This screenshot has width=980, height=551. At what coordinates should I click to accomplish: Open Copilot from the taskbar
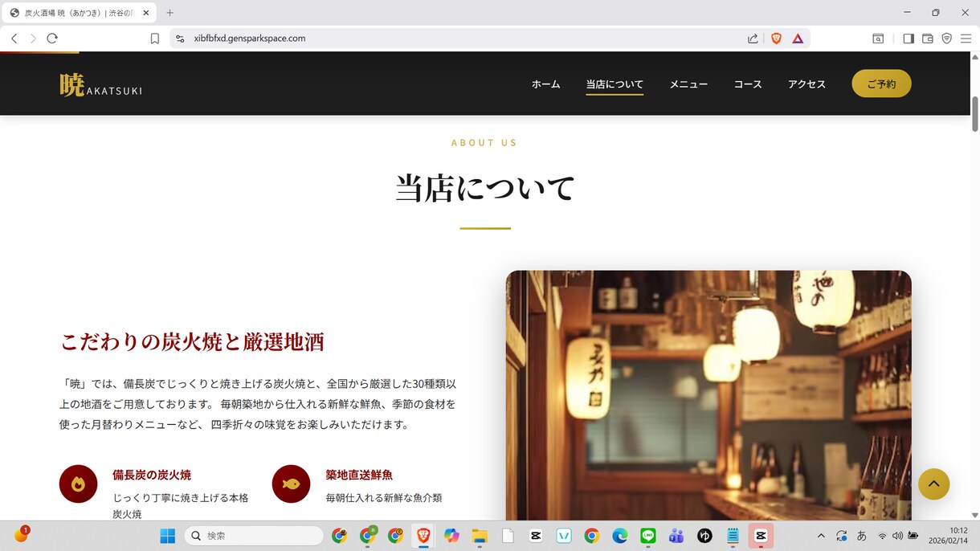point(451,536)
